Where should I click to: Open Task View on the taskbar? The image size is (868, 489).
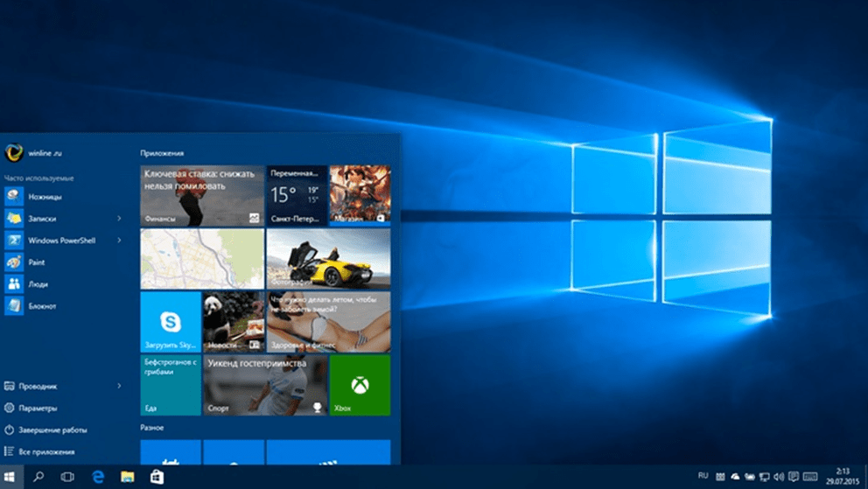pos(67,477)
